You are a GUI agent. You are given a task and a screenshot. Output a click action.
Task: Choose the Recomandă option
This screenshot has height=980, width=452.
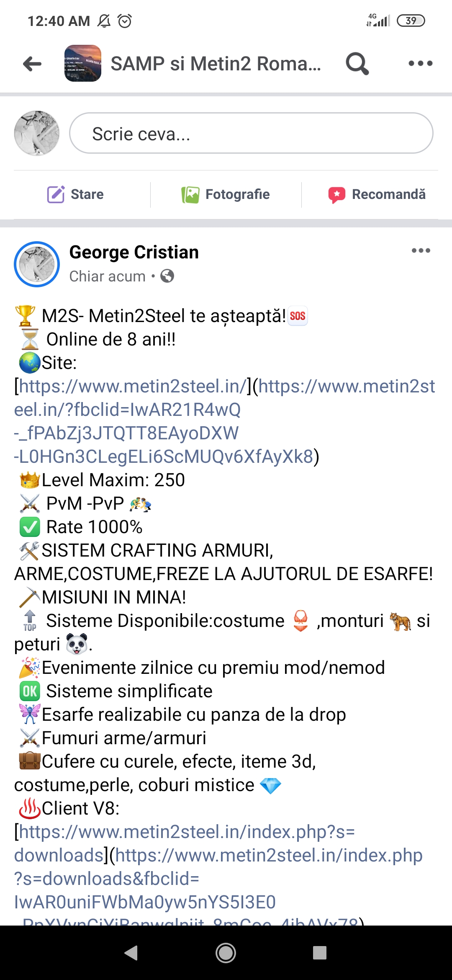coord(377,194)
